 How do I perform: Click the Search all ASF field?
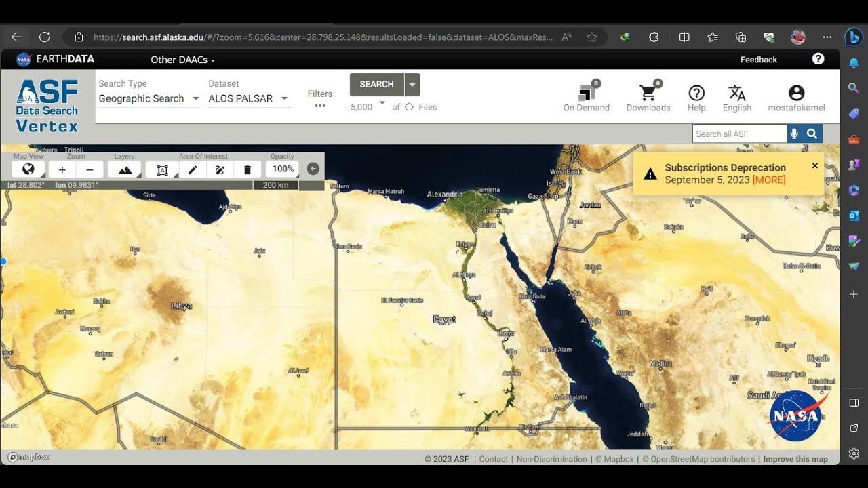coord(739,134)
